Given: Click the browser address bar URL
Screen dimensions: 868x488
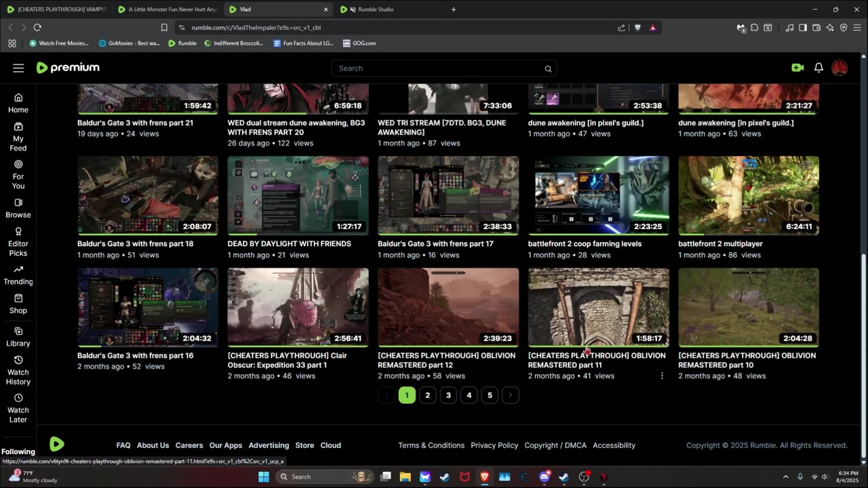Looking at the screenshot, I should coord(256,28).
